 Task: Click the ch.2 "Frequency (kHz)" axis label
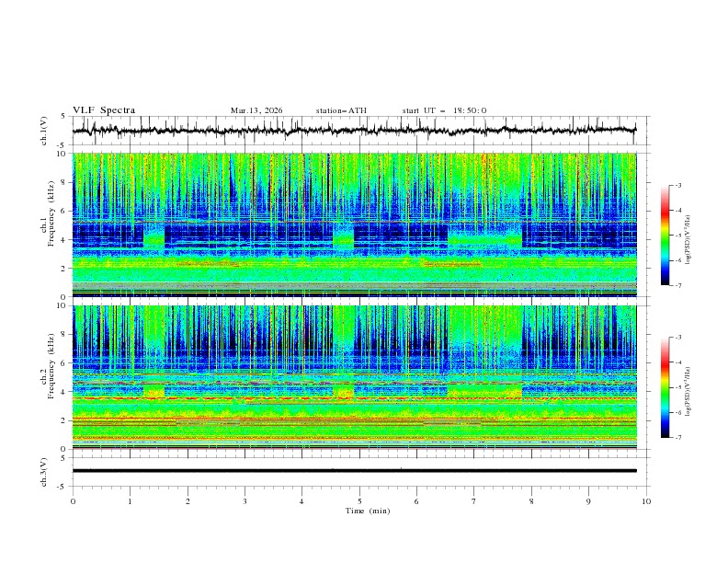[51, 365]
